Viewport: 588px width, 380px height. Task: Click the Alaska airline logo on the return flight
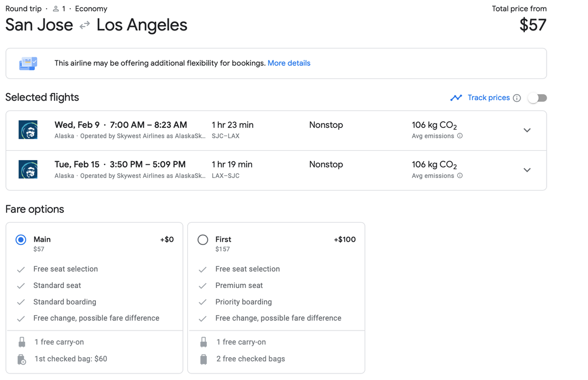pyautogui.click(x=28, y=169)
